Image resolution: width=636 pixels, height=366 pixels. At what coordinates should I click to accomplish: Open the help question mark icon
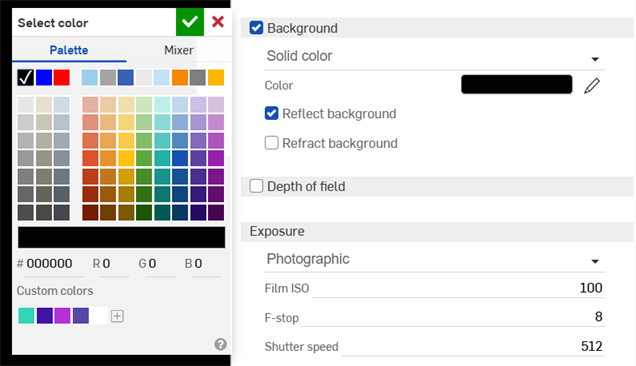point(221,344)
